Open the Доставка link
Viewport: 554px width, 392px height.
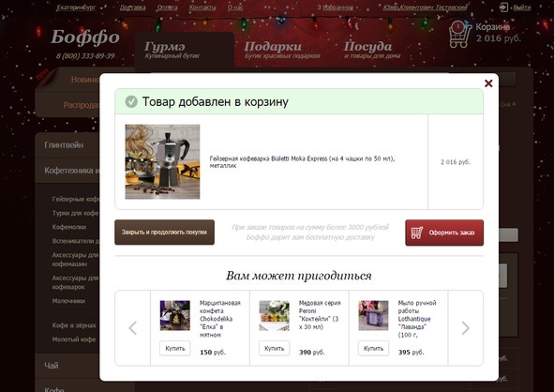pyautogui.click(x=132, y=8)
